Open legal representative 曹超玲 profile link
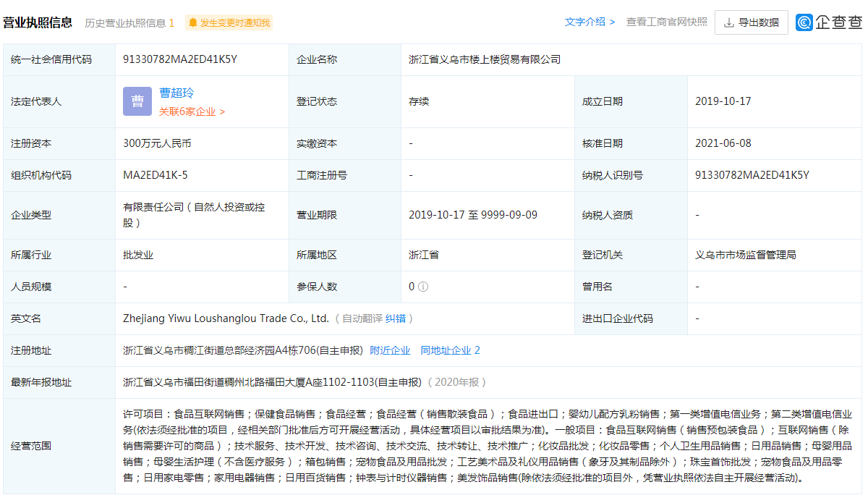 (176, 93)
